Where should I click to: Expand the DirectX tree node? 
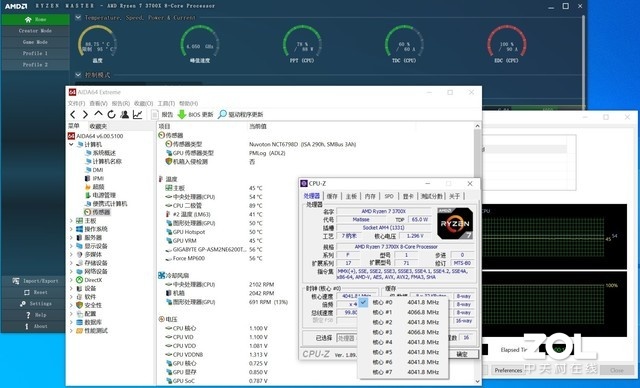[x=71, y=280]
